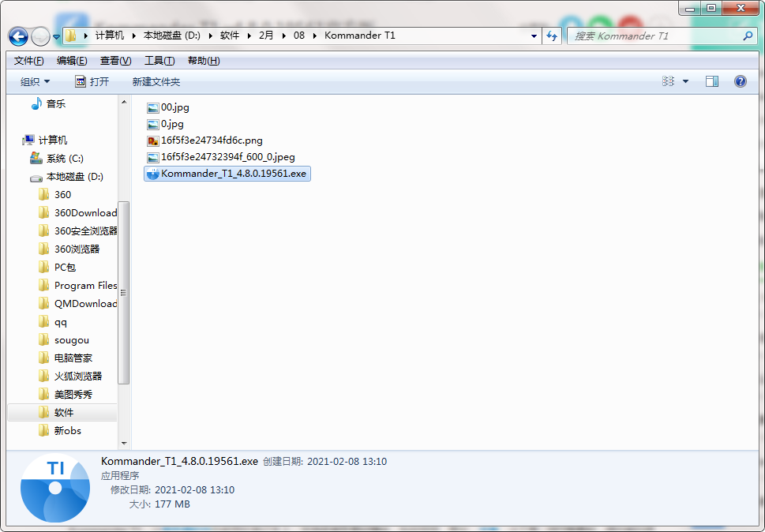
Task: Select Kommander_T1_4.8.0.19561.exe in file list
Action: click(227, 174)
